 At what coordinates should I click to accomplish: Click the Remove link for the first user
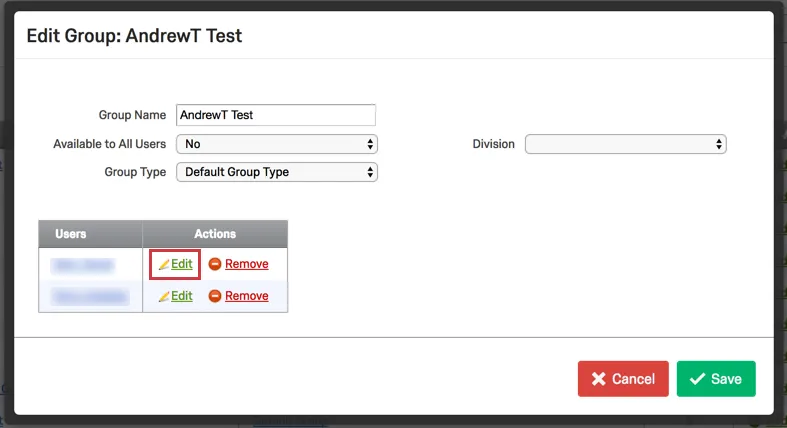click(247, 265)
